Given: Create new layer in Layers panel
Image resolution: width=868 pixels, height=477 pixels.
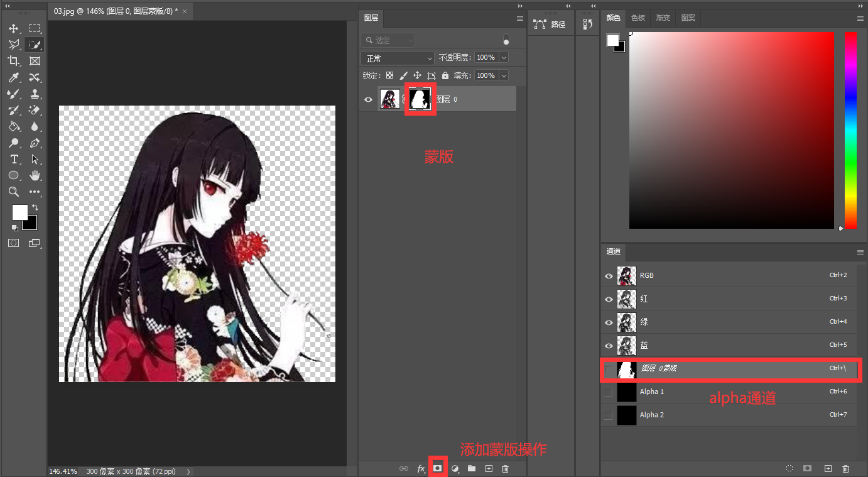Looking at the screenshot, I should tap(489, 468).
